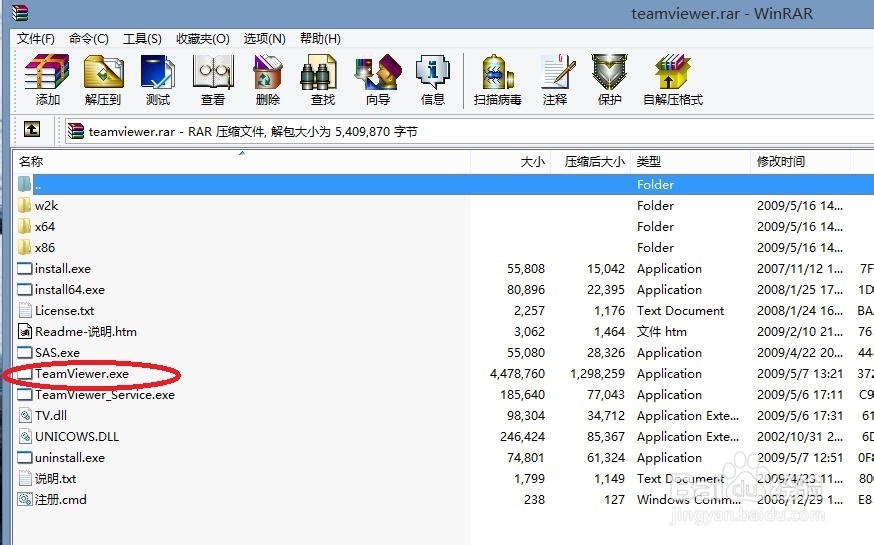Select the TeamViewer_Service.exe file name
This screenshot has width=874, height=545.
(105, 395)
